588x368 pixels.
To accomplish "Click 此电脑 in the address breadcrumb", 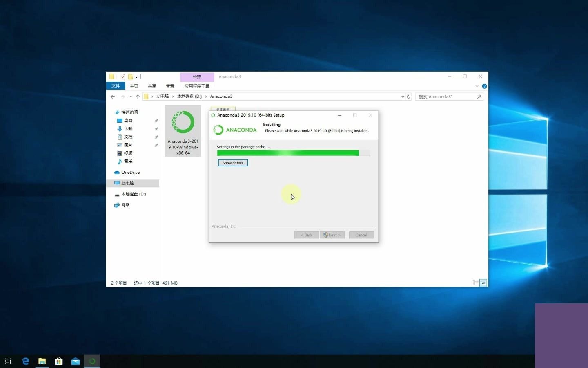I will point(163,96).
